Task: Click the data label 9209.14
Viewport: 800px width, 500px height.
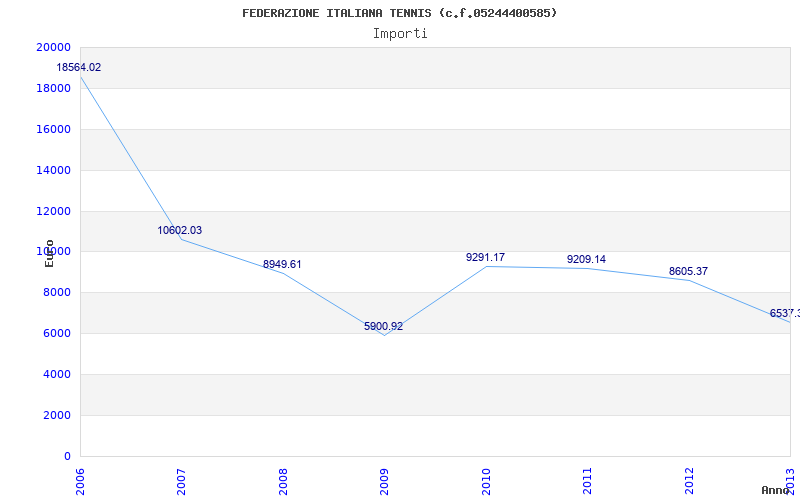Action: coord(587,259)
